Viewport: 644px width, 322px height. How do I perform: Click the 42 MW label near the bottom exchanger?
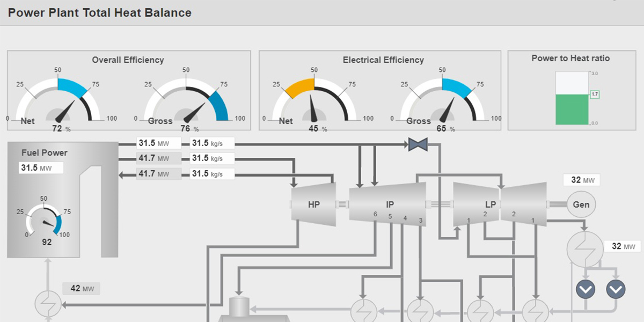82,288
